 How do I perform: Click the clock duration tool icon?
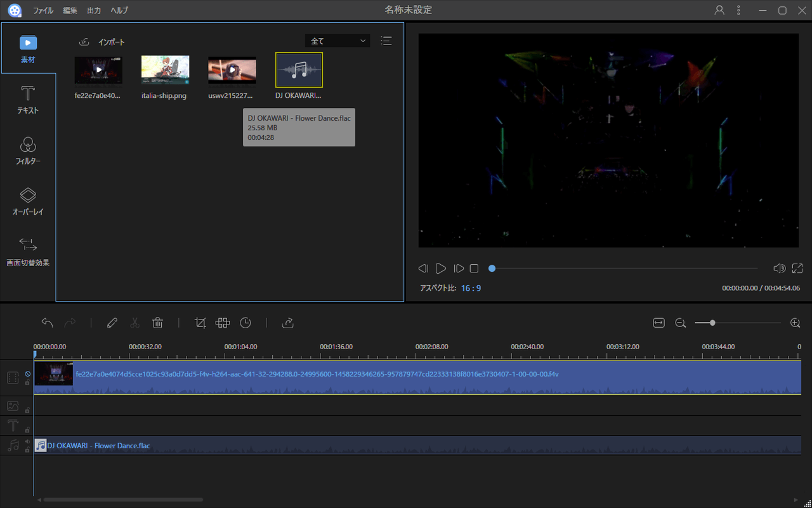tap(246, 323)
